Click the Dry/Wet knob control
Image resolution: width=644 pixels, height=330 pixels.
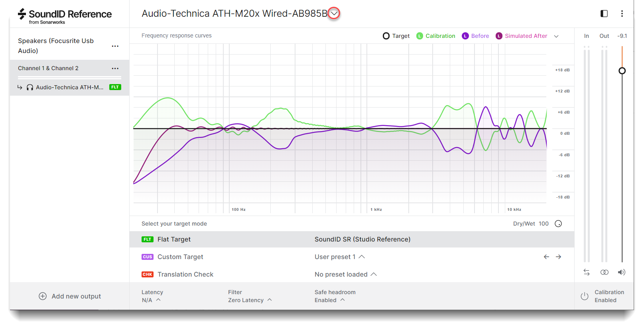click(558, 224)
